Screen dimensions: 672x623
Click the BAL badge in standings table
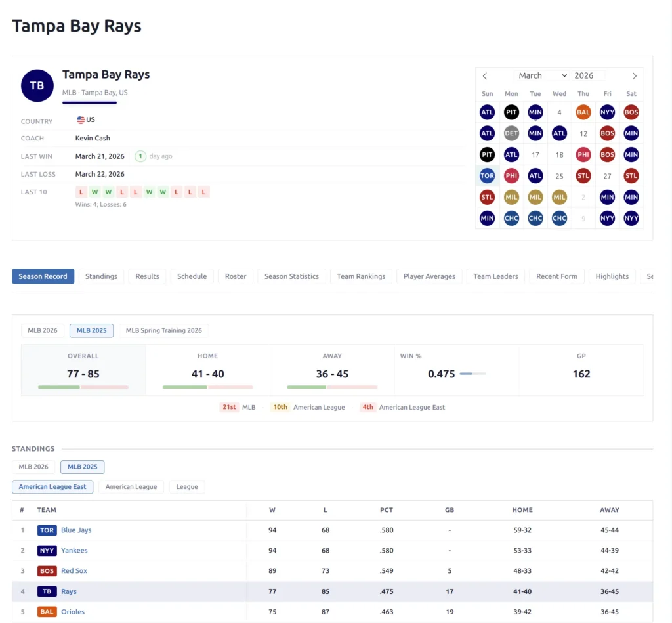[x=47, y=612]
